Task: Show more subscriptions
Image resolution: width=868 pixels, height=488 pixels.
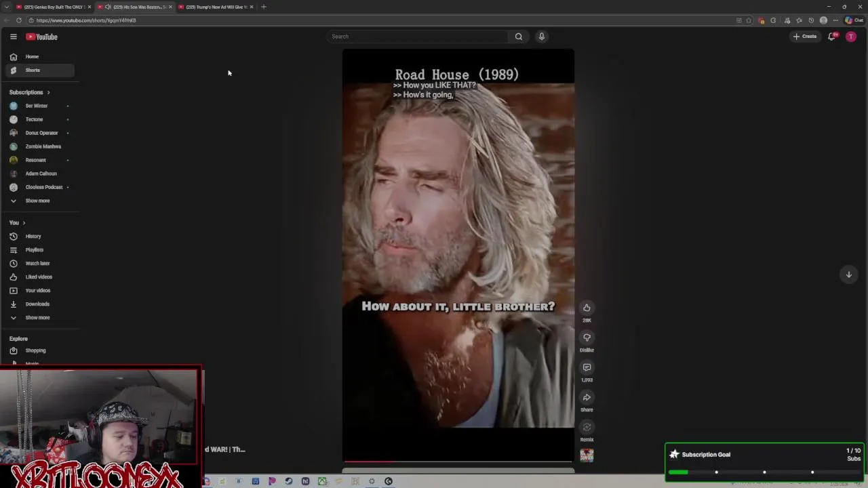Action: [x=41, y=201]
